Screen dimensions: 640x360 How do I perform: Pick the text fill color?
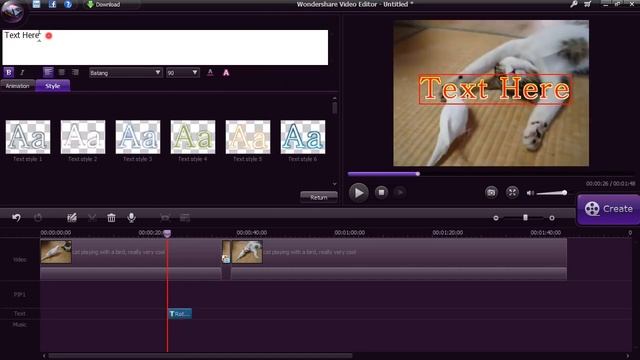click(210, 73)
